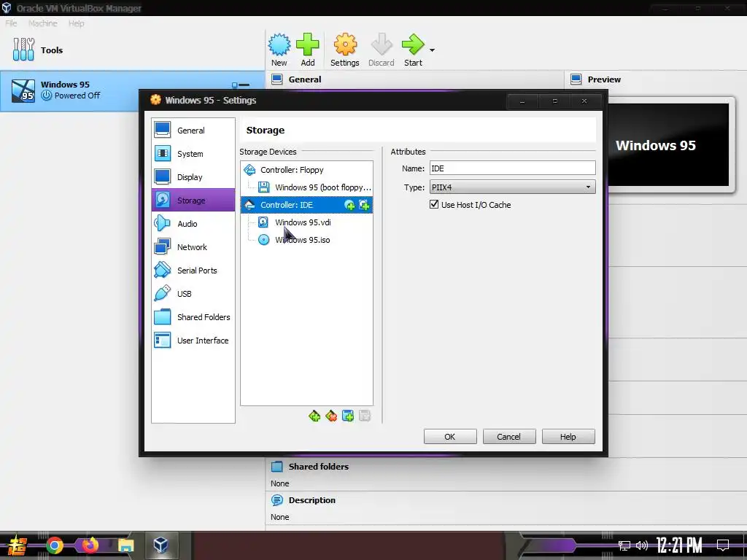Switch to the Storage settings category
Image resolution: width=747 pixels, height=560 pixels.
[193, 200]
